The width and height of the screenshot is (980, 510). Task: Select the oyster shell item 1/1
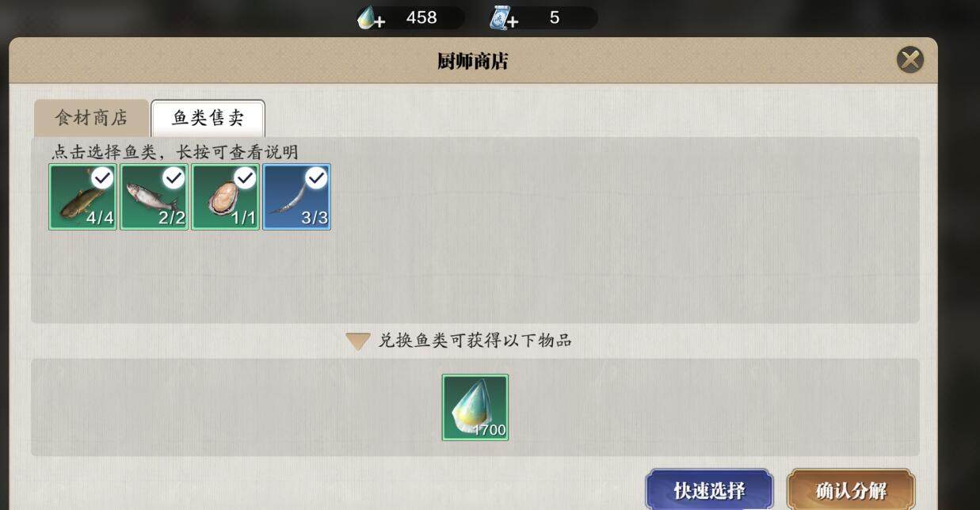pos(225,196)
